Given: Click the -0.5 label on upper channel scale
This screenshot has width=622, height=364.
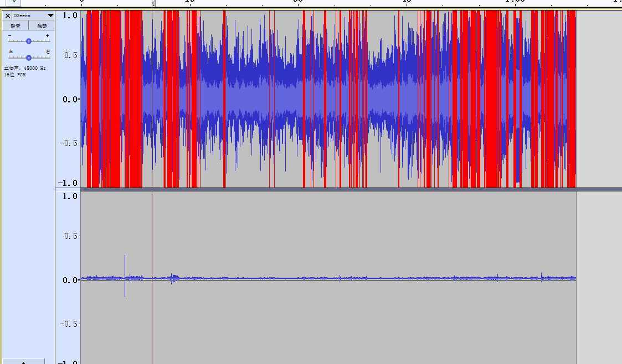Looking at the screenshot, I should (69, 143).
